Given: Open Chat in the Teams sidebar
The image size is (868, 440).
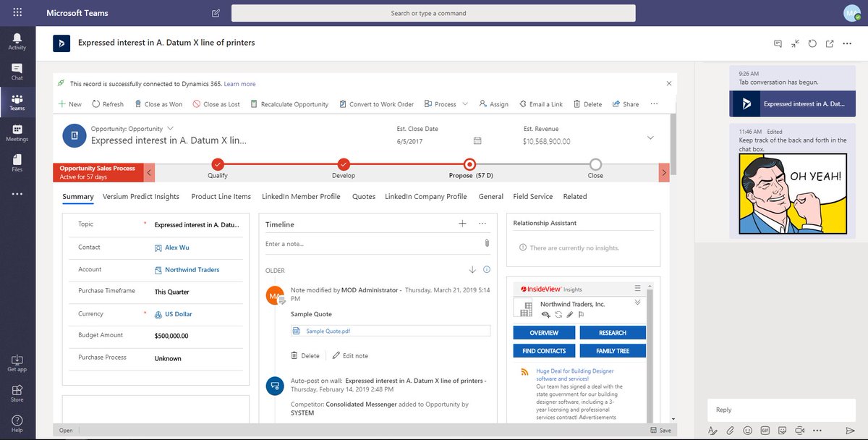Looking at the screenshot, I should point(17,72).
